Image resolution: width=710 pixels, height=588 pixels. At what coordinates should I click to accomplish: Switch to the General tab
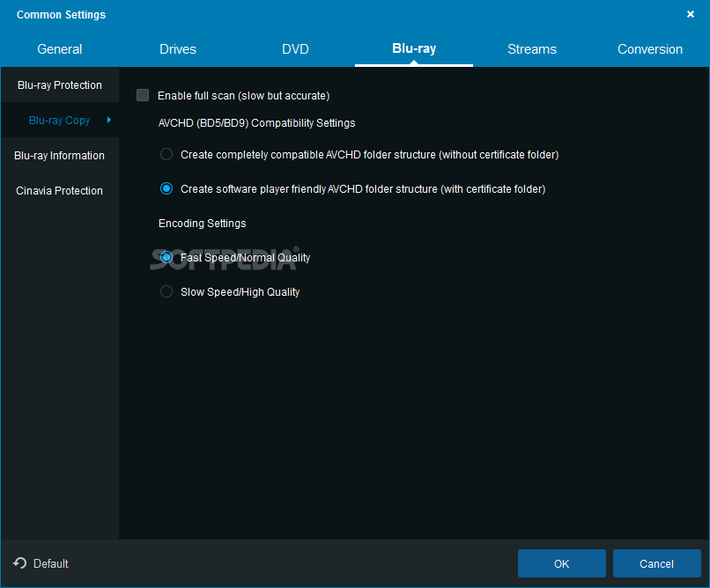(59, 48)
